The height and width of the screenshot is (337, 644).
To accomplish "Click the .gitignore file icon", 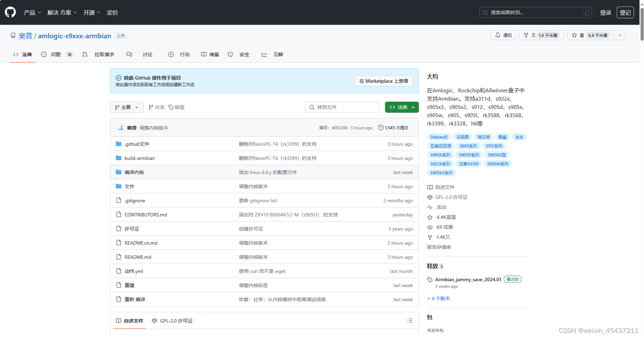I will click(x=119, y=200).
